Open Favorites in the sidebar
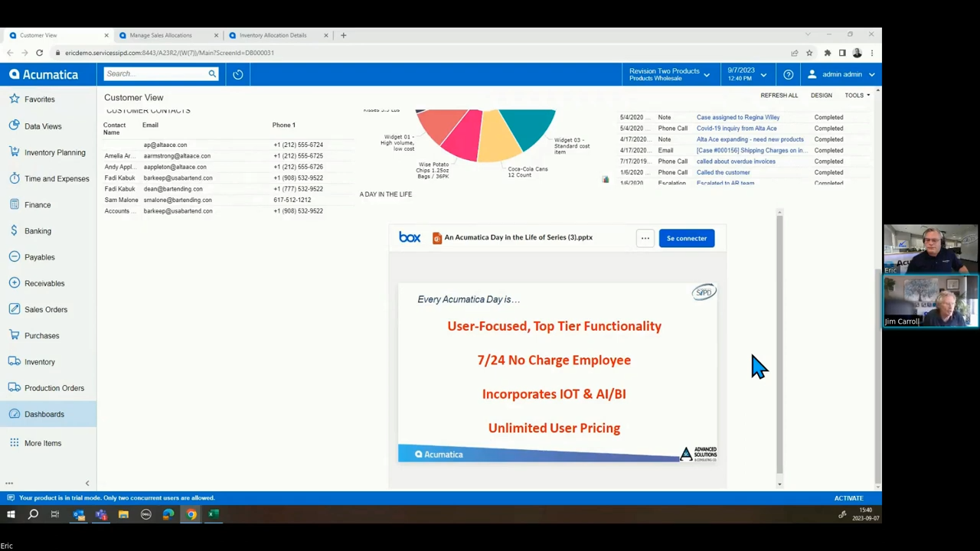The height and width of the screenshot is (551, 980). pos(39,99)
